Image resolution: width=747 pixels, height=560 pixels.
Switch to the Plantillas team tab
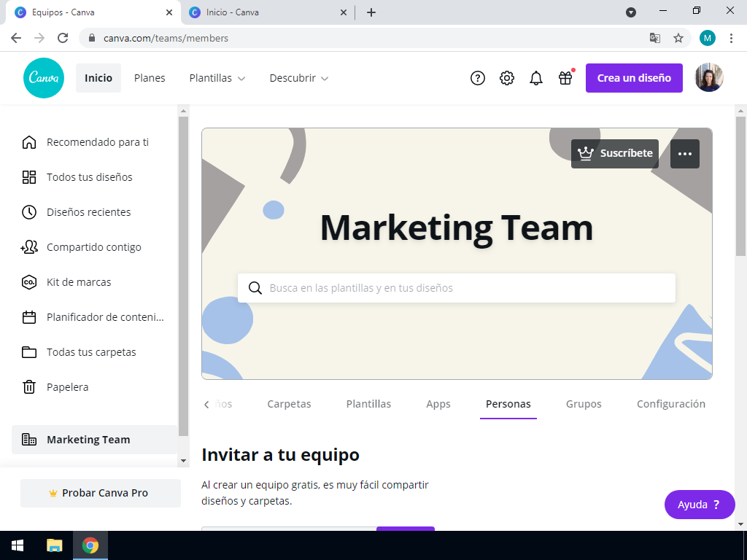[368, 404]
